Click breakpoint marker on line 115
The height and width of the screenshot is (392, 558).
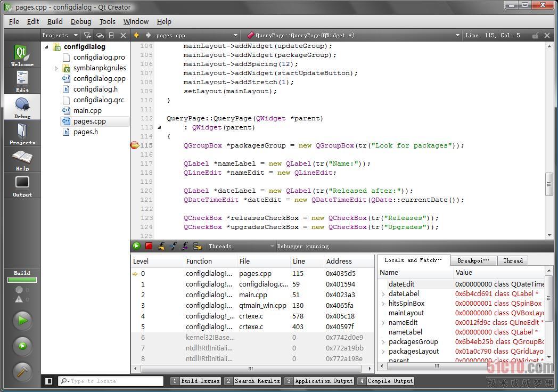[135, 145]
